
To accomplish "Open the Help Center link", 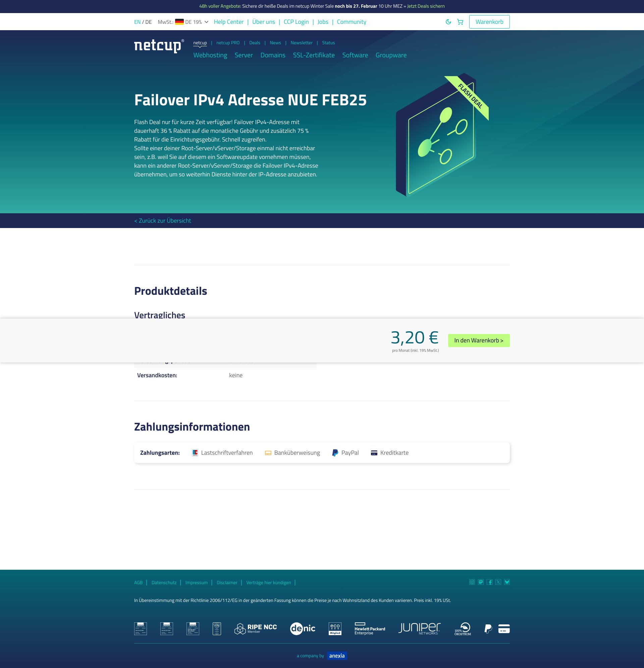I will 229,22.
